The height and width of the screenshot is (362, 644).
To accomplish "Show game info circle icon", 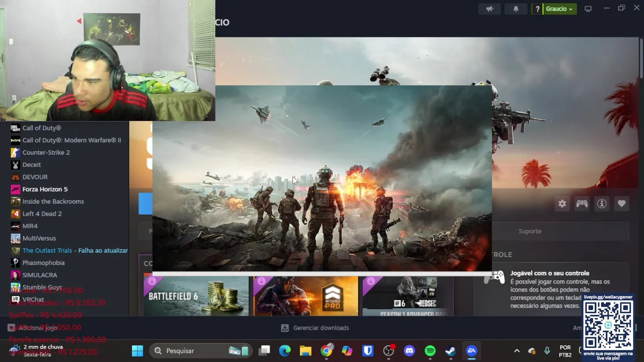I will pyautogui.click(x=602, y=204).
